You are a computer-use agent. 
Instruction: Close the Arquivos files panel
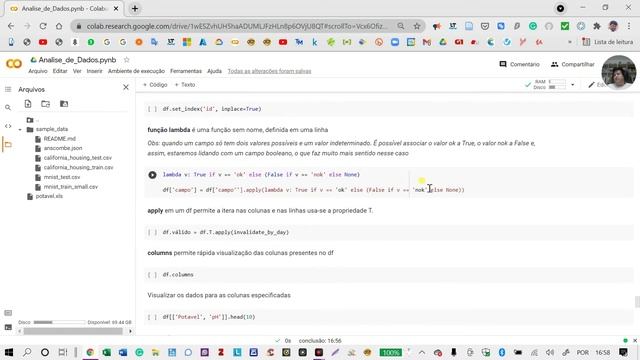pyautogui.click(x=126, y=87)
